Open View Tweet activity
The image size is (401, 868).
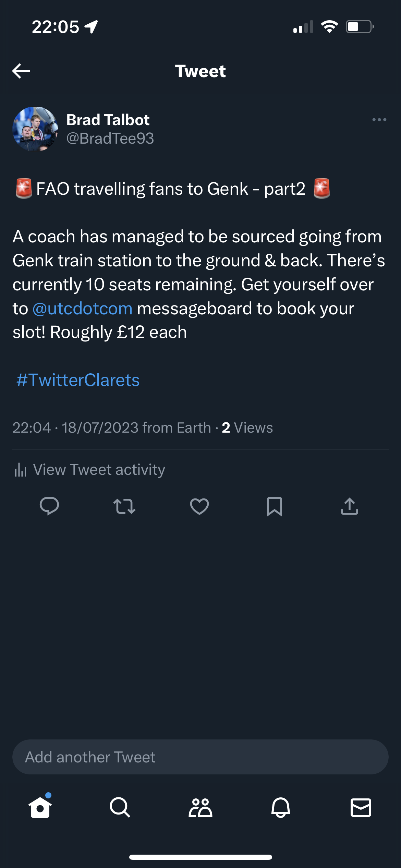(99, 470)
